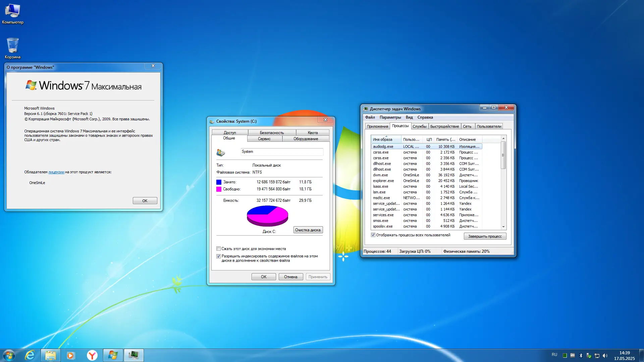
Task: Toggle show processes from all users checkbox
Action: [x=373, y=235]
